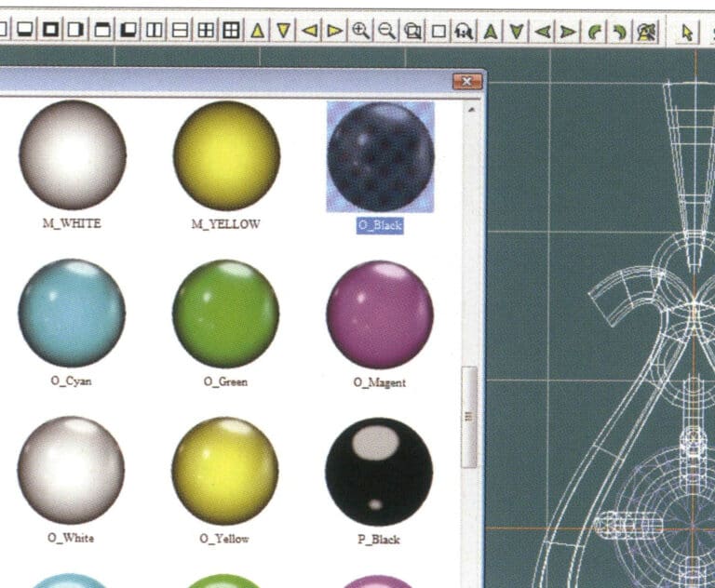The height and width of the screenshot is (588, 715).
Task: Click the shadowed square viewport icon
Action: (x=128, y=30)
